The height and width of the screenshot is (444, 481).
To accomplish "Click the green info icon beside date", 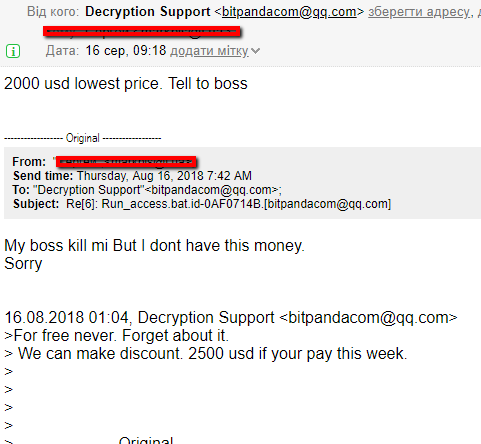I will 13,51.
